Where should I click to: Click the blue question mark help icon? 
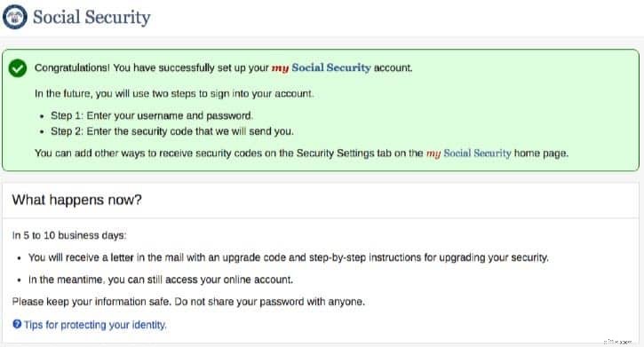(x=17, y=324)
